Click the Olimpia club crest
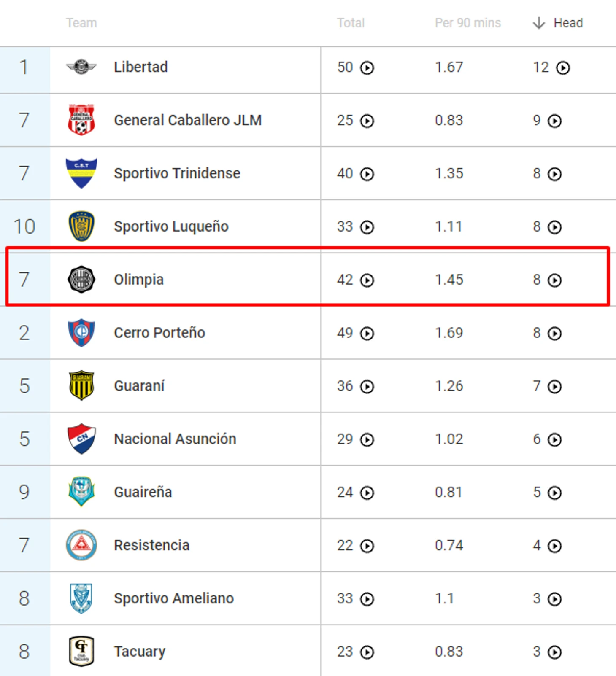The image size is (616, 676). click(x=81, y=279)
